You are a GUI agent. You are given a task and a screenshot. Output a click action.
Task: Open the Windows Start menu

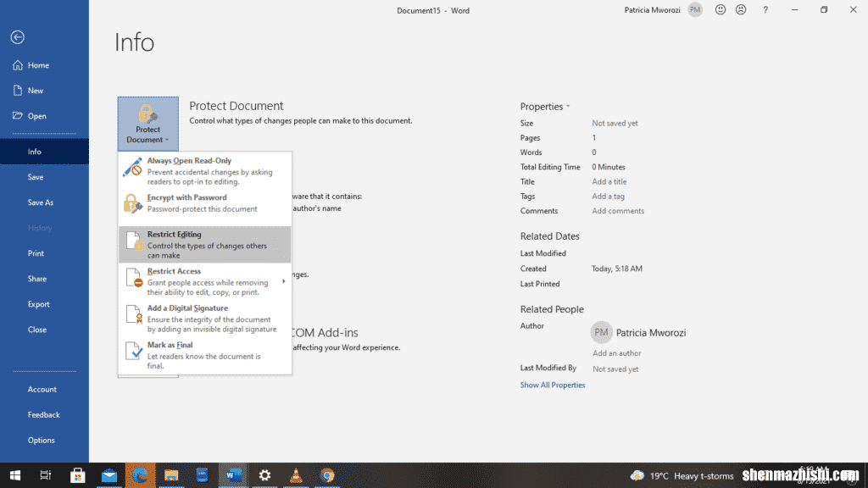pyautogui.click(x=15, y=475)
